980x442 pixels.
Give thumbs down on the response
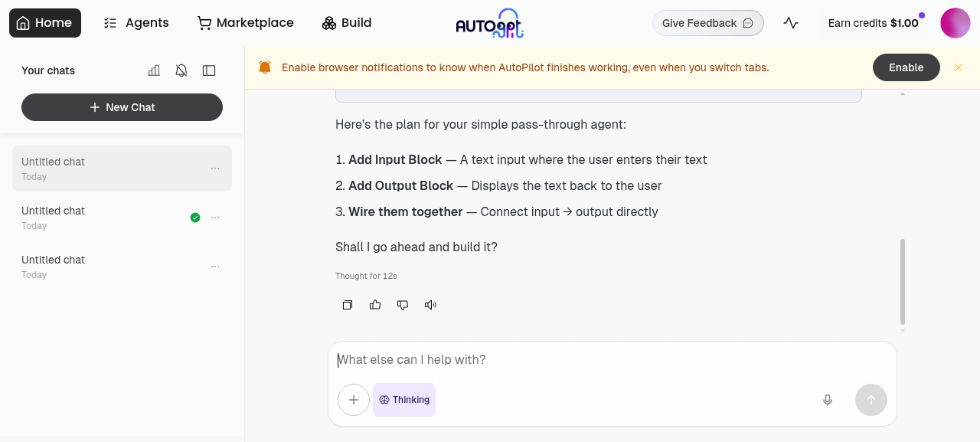tap(402, 305)
